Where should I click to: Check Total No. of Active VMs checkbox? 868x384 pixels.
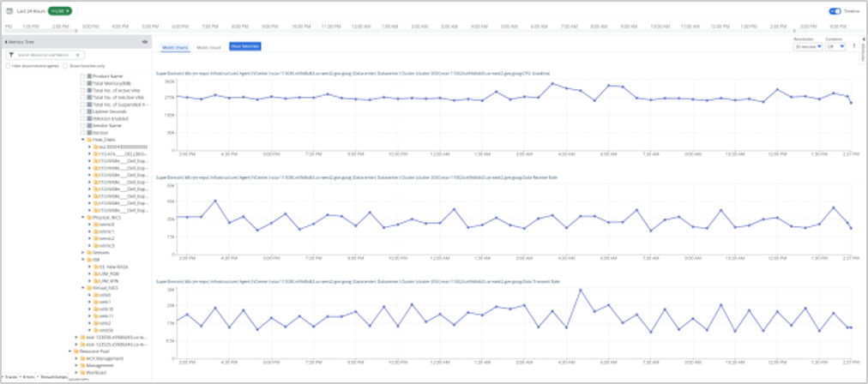click(83, 90)
